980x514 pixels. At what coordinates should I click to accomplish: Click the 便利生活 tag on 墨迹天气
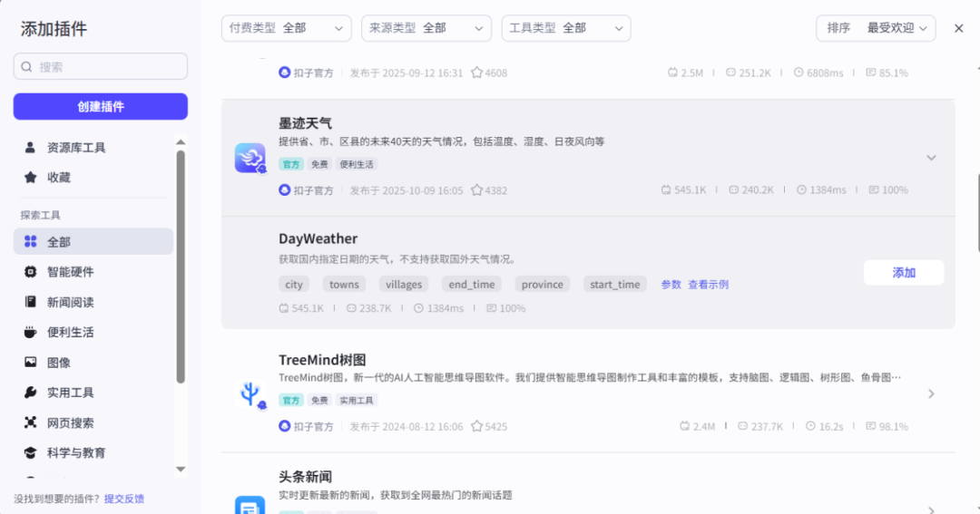point(357,164)
